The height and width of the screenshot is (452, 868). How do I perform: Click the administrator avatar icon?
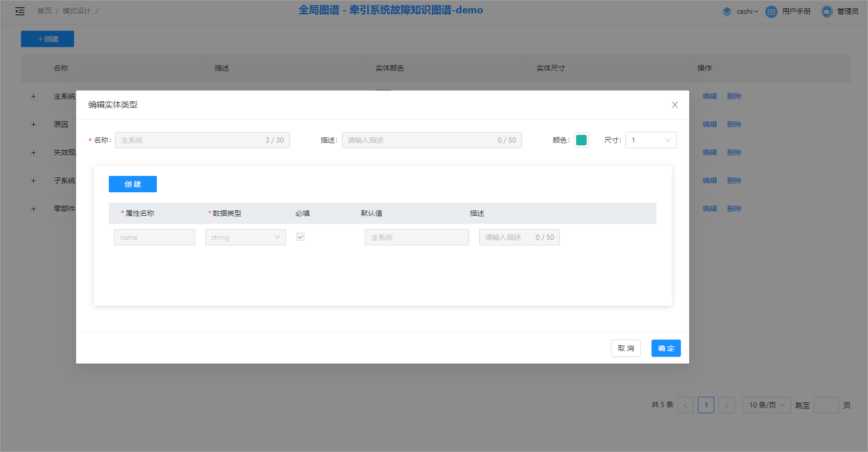(x=826, y=11)
